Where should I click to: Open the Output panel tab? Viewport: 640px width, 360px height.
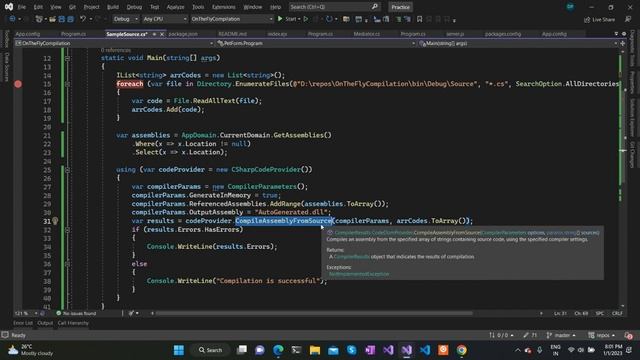[45, 323]
